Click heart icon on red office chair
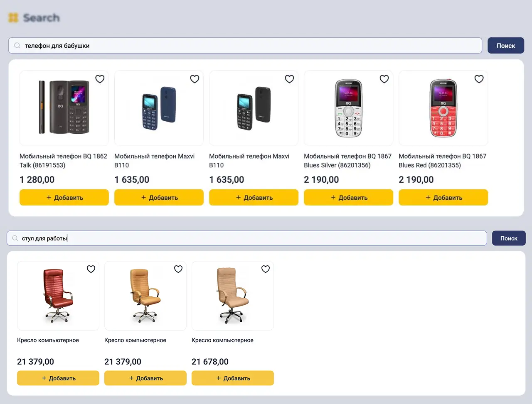The image size is (532, 404). tap(91, 269)
